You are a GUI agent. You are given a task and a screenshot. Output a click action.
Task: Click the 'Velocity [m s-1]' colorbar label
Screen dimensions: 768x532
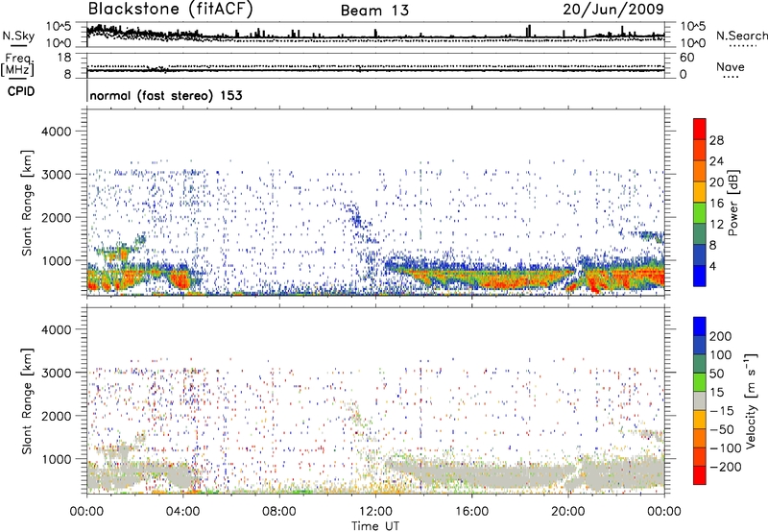751,400
